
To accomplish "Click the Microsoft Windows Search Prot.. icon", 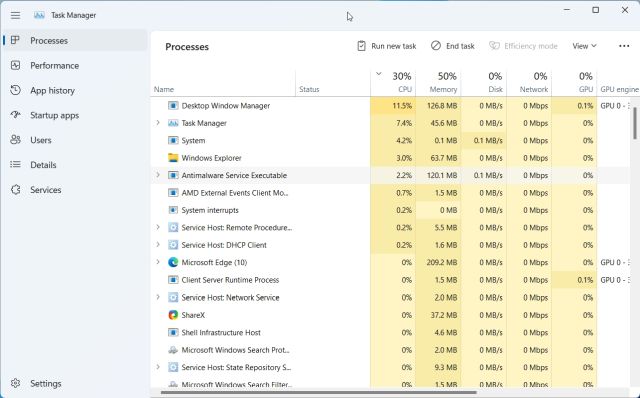I will [173, 350].
